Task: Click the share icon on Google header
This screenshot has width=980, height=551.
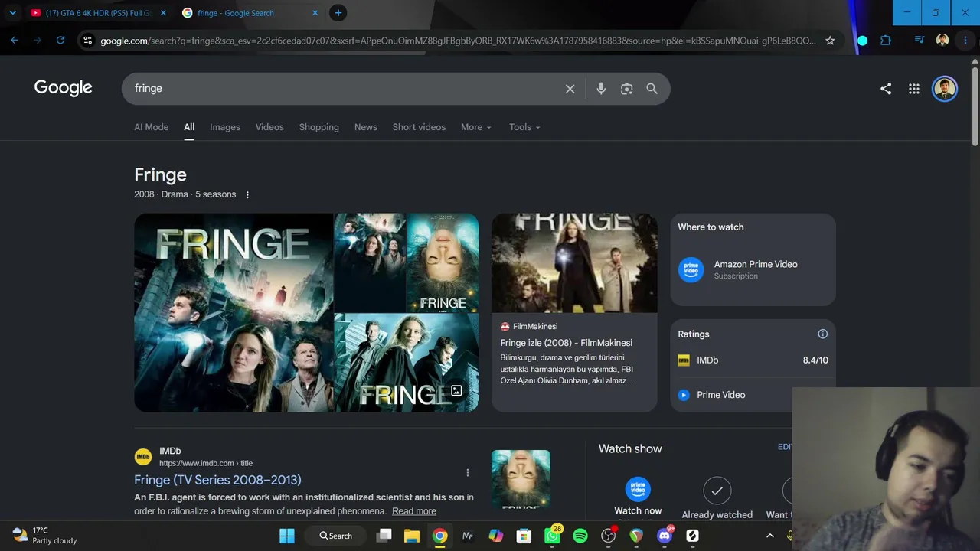Action: 886,89
